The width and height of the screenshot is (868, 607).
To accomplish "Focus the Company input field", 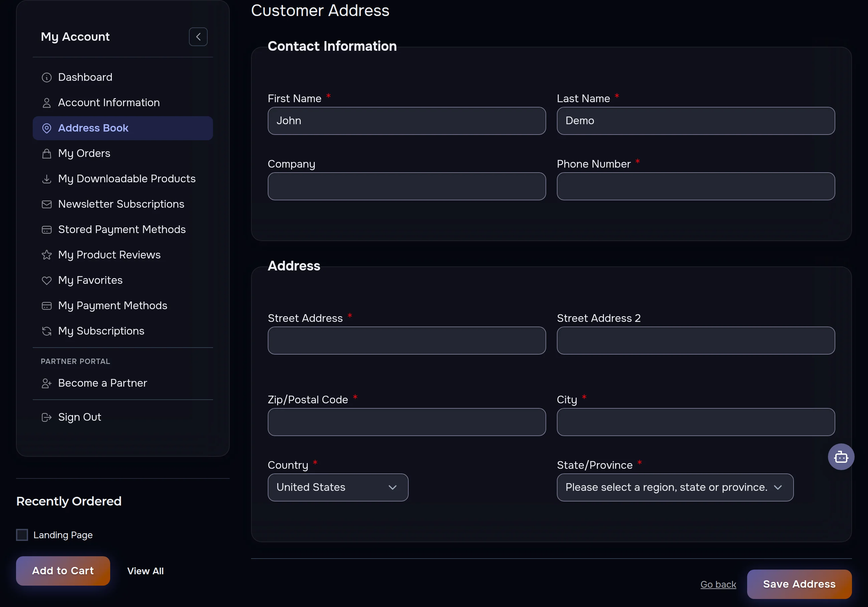I will point(407,186).
